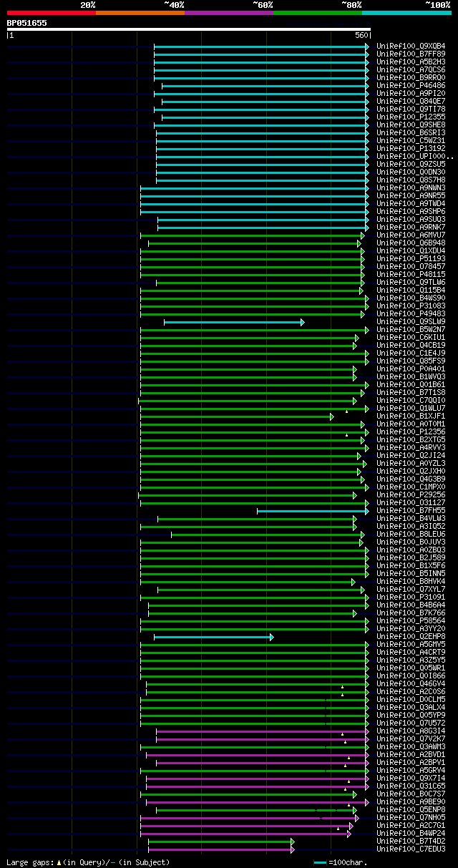Select the UniRef100_A9SHP6 label
The height and width of the screenshot is (868, 458).
411,212
